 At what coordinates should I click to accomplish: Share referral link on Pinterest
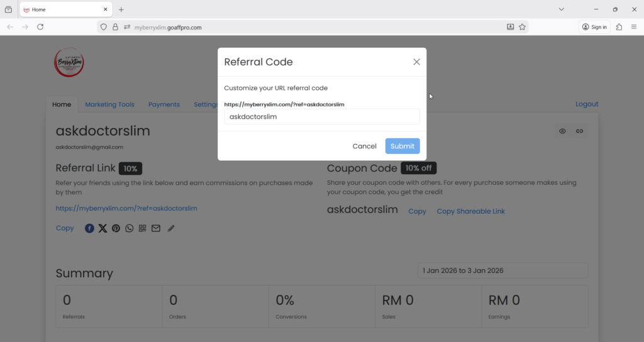pos(116,228)
